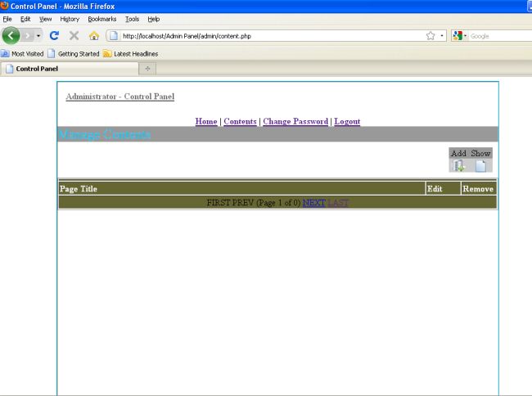Click the URL address field
The height and width of the screenshot is (396, 532).
(272, 36)
